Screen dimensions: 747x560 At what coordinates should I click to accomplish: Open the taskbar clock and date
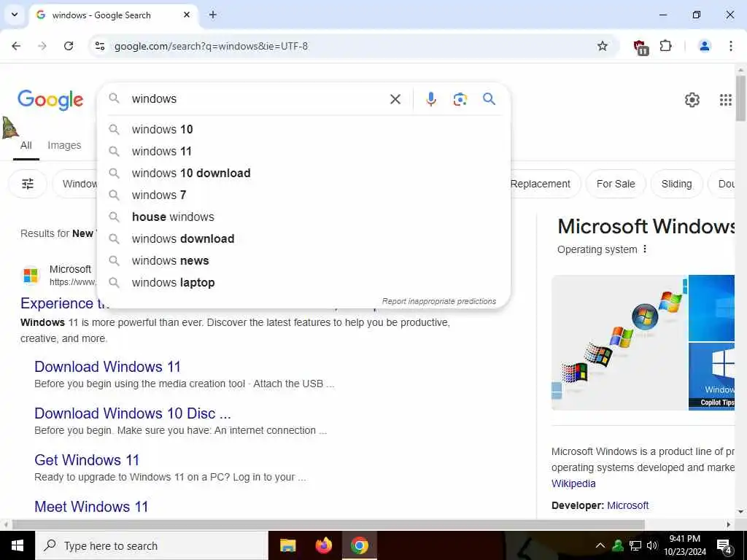tap(685, 545)
